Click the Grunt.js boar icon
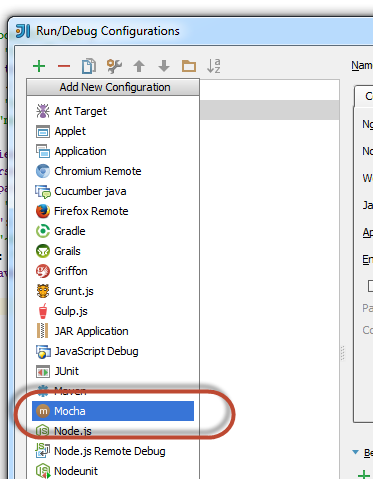This screenshot has height=479, width=373. click(x=43, y=291)
